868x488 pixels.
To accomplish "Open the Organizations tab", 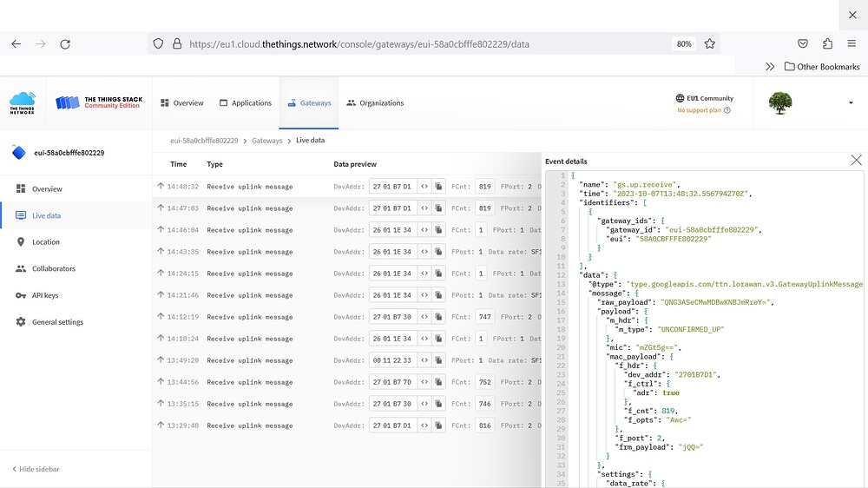I will [x=375, y=103].
